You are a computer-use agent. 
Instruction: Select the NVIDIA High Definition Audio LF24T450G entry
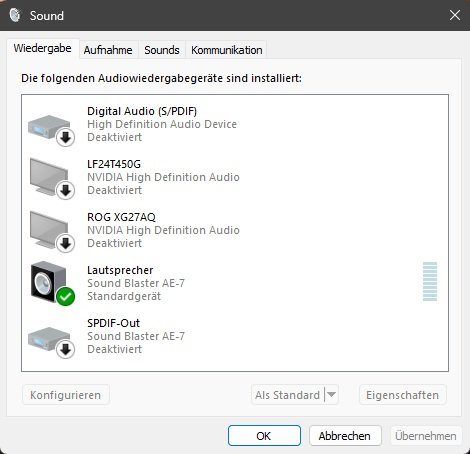[235, 177]
